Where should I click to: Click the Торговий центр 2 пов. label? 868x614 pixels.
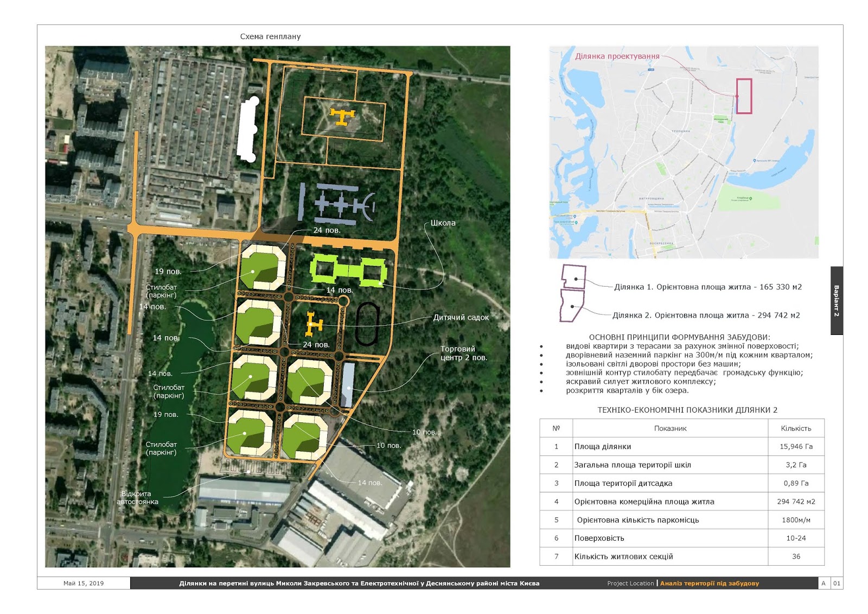464,353
